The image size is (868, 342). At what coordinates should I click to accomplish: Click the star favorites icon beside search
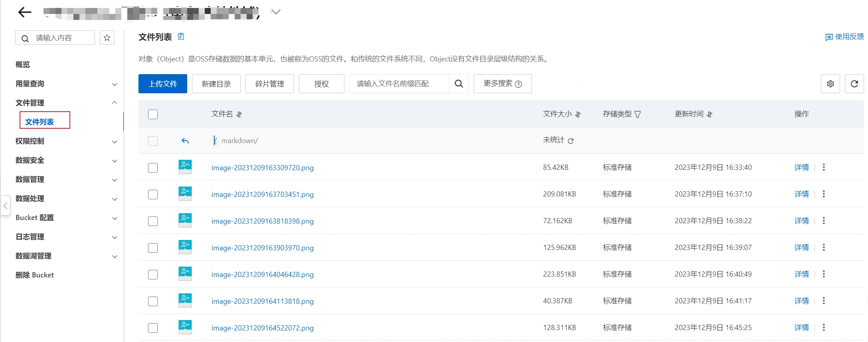coord(107,38)
